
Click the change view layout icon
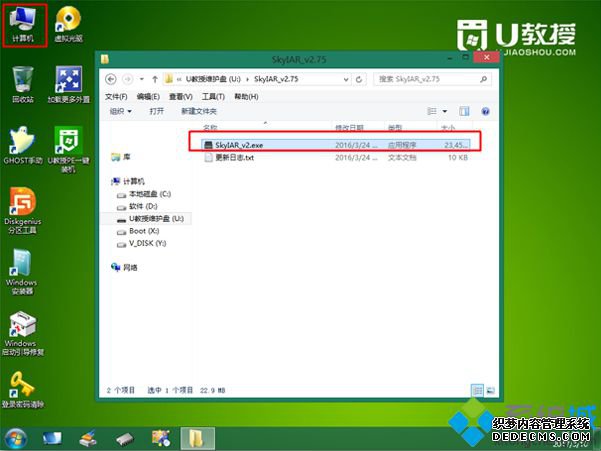432,112
